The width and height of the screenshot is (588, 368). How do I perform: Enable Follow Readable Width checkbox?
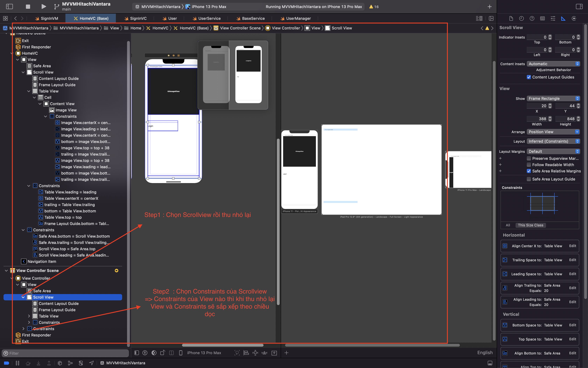[x=529, y=165]
